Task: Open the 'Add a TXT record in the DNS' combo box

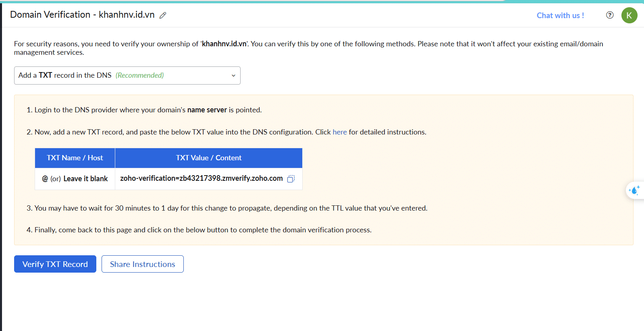Action: (127, 75)
